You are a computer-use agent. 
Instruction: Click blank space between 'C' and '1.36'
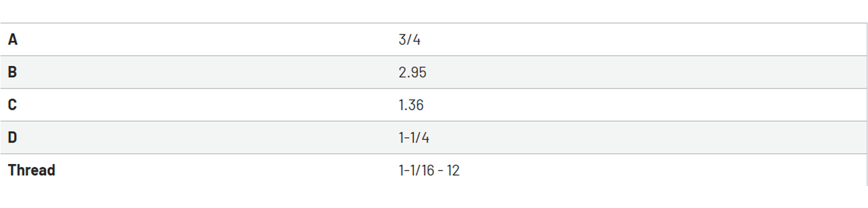tap(208, 105)
